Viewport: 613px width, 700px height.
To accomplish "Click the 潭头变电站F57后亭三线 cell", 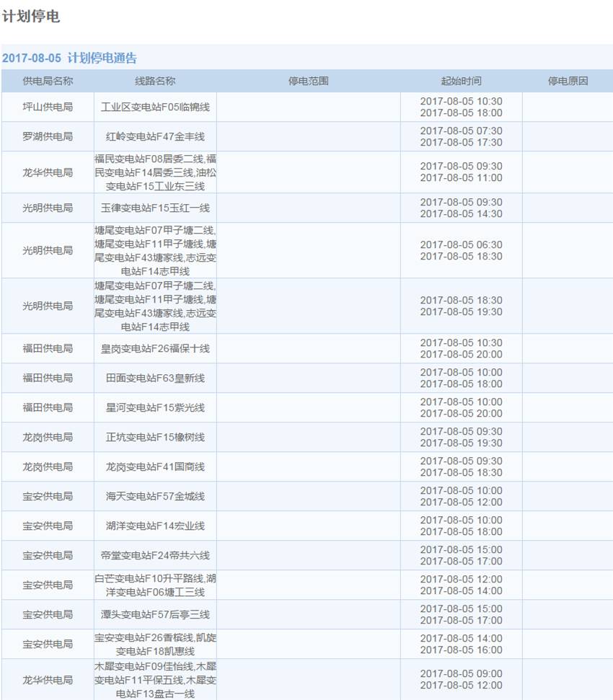I will [155, 614].
